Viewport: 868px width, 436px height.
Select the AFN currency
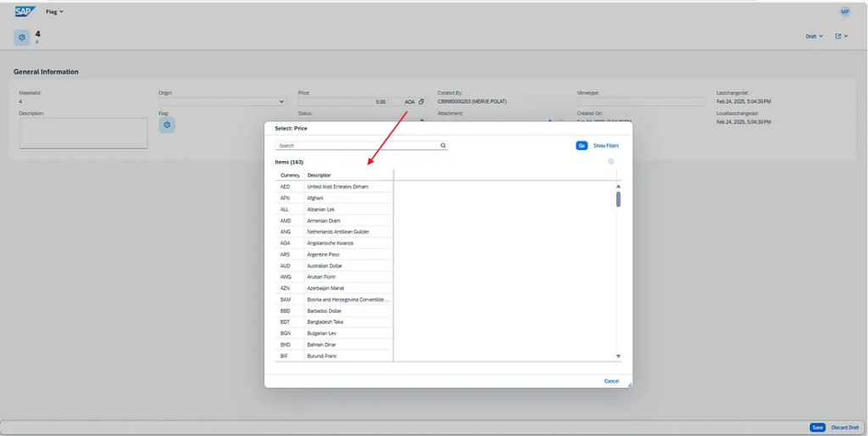[x=286, y=198]
